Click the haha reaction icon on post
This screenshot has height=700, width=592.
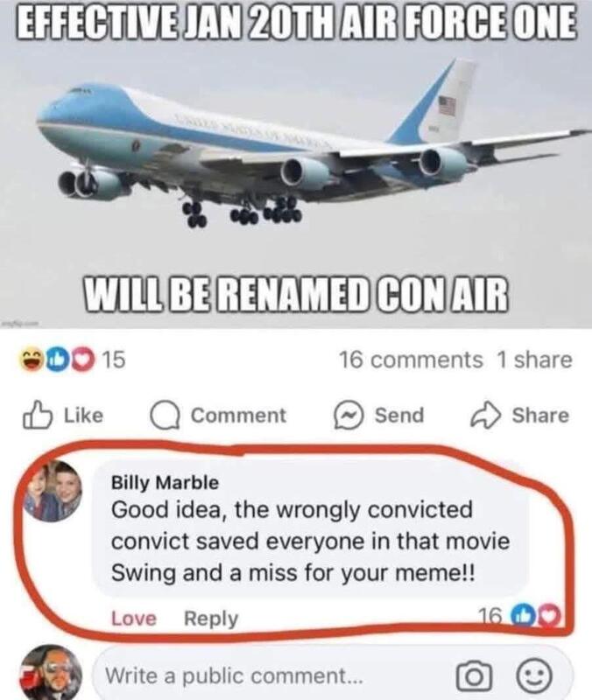click(32, 360)
